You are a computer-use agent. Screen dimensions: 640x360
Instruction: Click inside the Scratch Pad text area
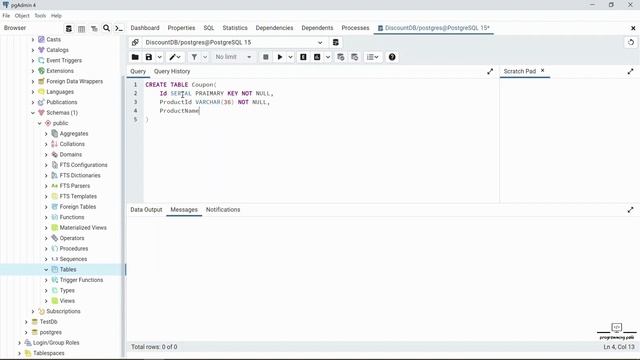pos(569,140)
